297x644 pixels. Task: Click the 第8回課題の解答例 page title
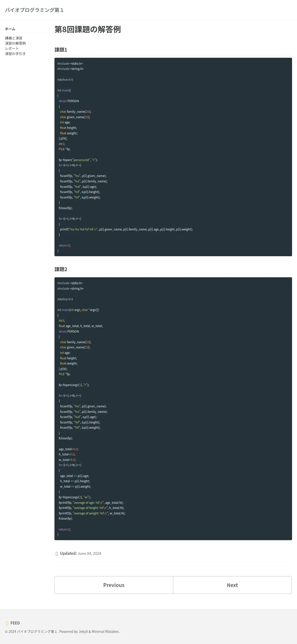pyautogui.click(x=88, y=29)
